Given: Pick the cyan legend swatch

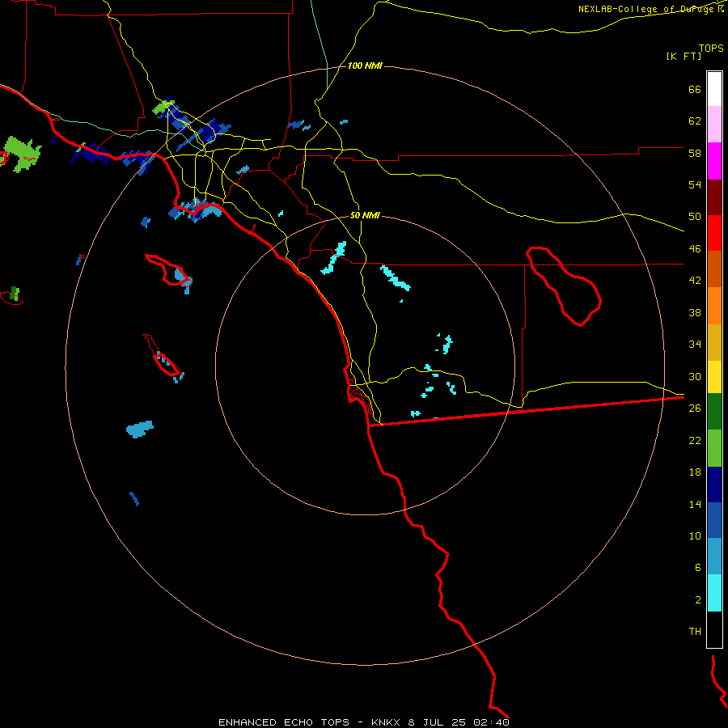Looking at the screenshot, I should [714, 593].
